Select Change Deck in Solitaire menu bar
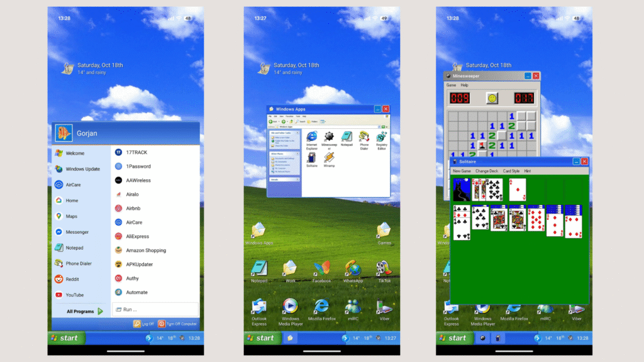This screenshot has height=362, width=644. [x=486, y=171]
